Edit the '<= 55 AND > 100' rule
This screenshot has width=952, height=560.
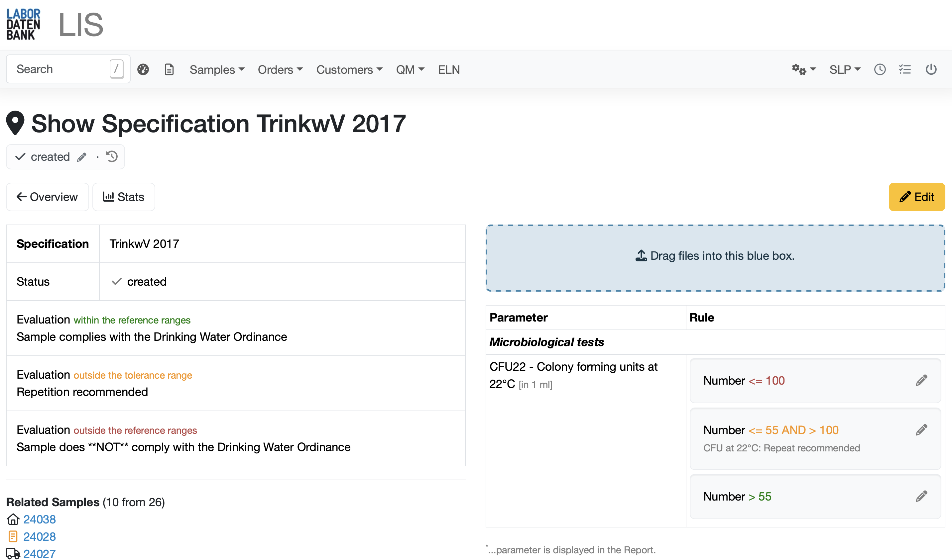(921, 430)
